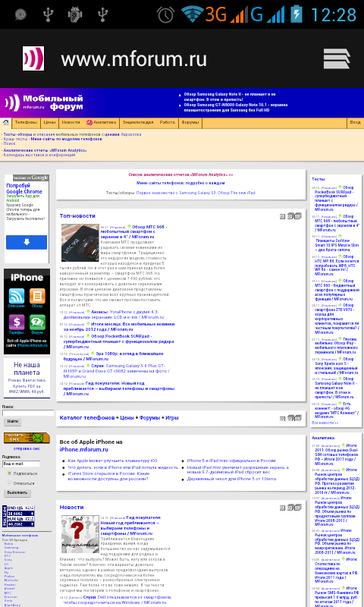Viewport: 364px width, 607px height.
Task: Tap the www.mforum.ru address bar
Action: [133, 59]
